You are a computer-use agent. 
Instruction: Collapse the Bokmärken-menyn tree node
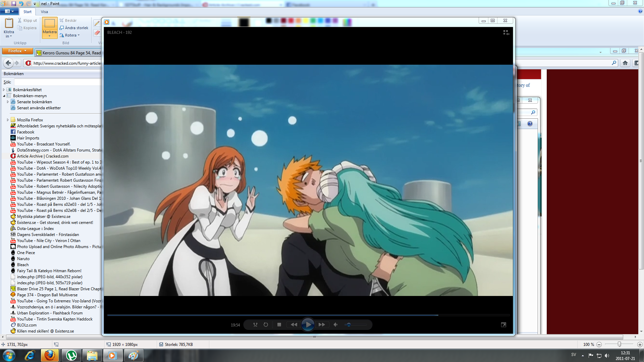tap(4, 96)
